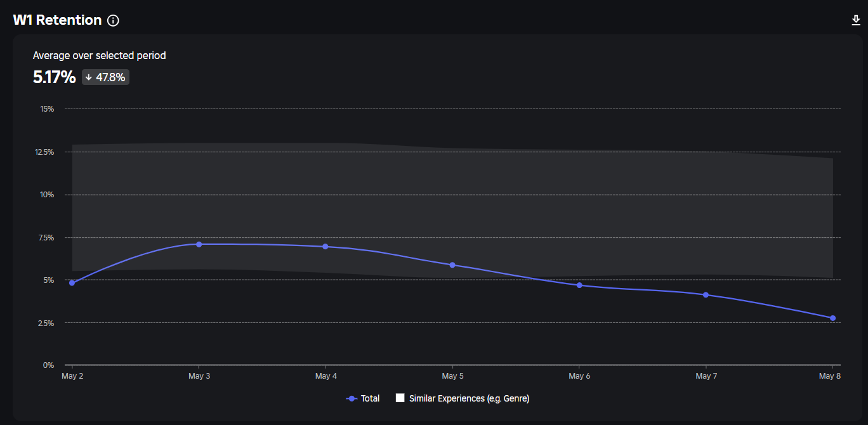The image size is (868, 425).
Task: Click the 5.17% average value
Action: coord(54,77)
